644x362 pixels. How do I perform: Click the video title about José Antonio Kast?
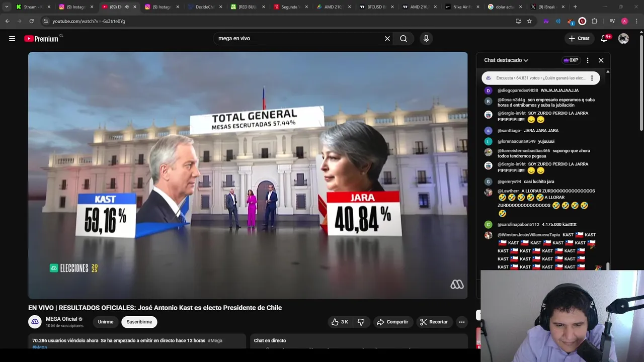[155, 308]
